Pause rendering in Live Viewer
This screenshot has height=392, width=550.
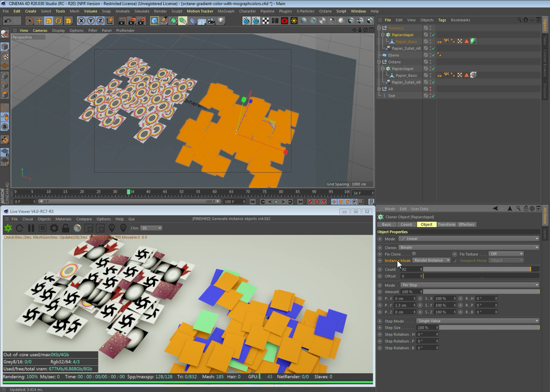[31, 228]
